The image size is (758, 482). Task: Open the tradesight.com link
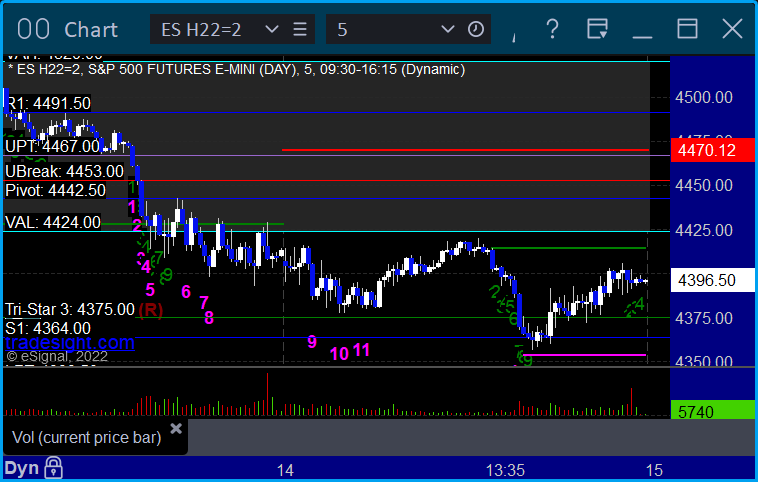(70, 343)
